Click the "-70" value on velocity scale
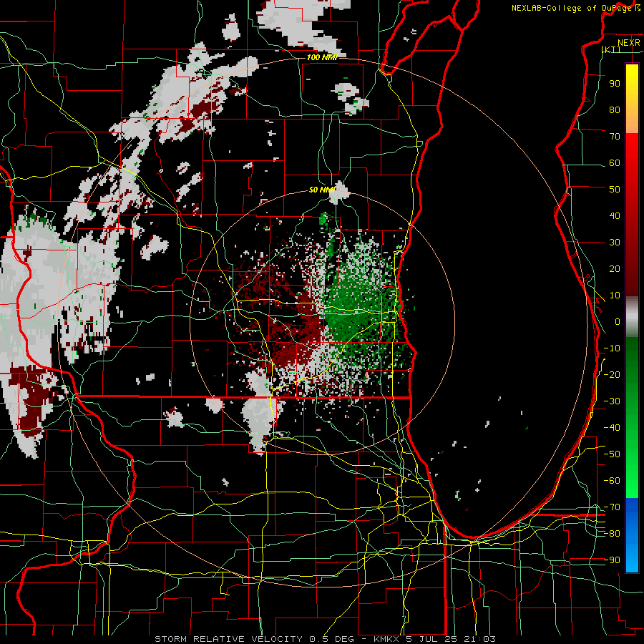The height and width of the screenshot is (644, 644). pyautogui.click(x=612, y=507)
